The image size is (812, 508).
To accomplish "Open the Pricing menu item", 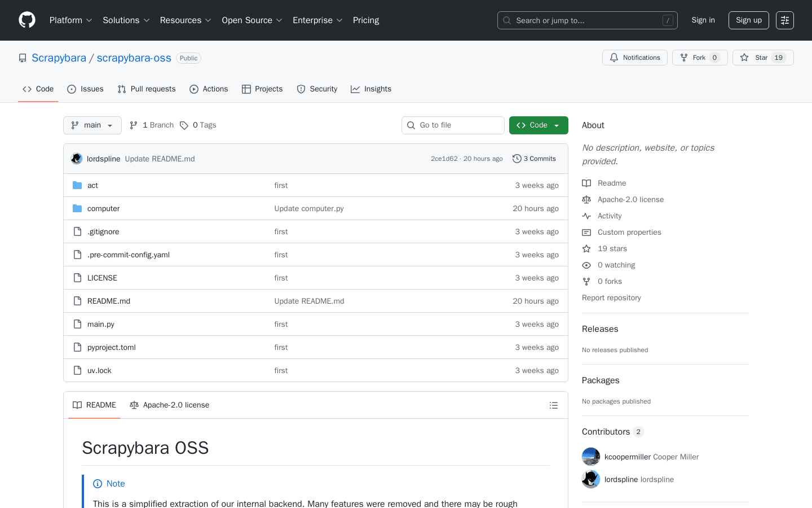I will 365,20.
